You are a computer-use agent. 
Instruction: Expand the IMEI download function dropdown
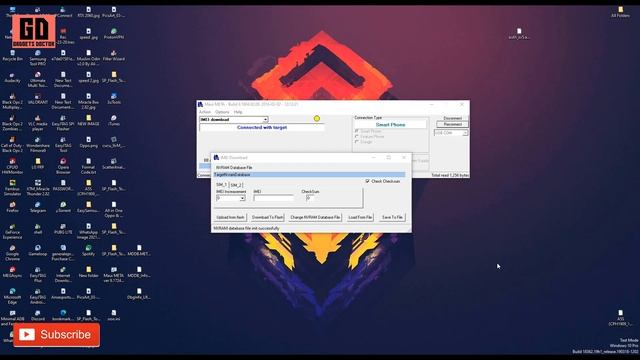(x=265, y=120)
